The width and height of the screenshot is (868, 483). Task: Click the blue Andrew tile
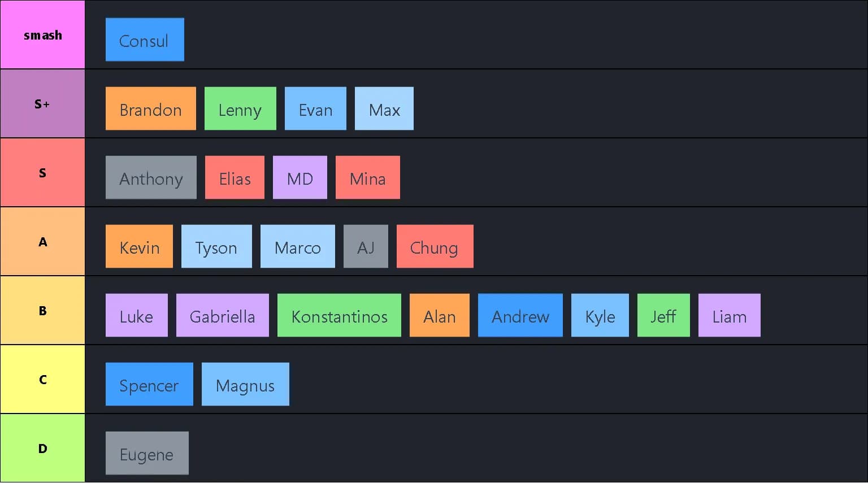[520, 316]
